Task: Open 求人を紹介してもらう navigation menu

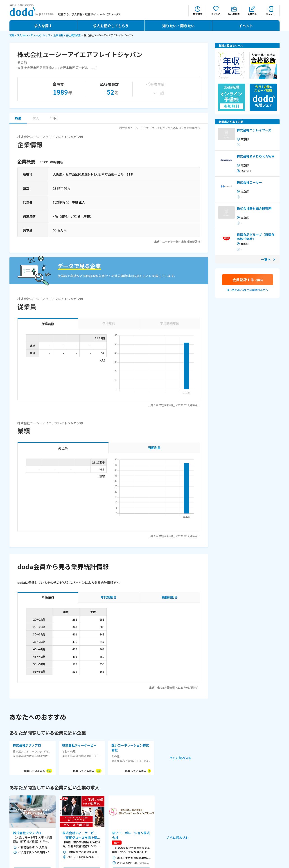Action: click(x=111, y=26)
